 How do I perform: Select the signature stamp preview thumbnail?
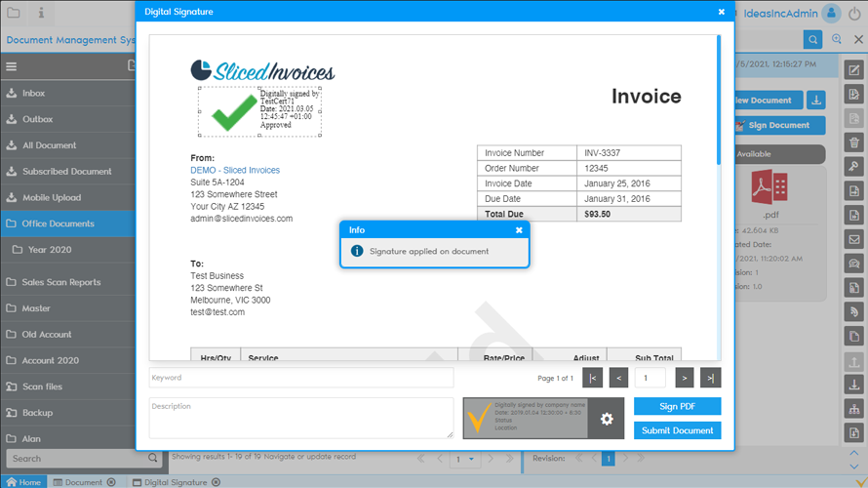pyautogui.click(x=526, y=418)
